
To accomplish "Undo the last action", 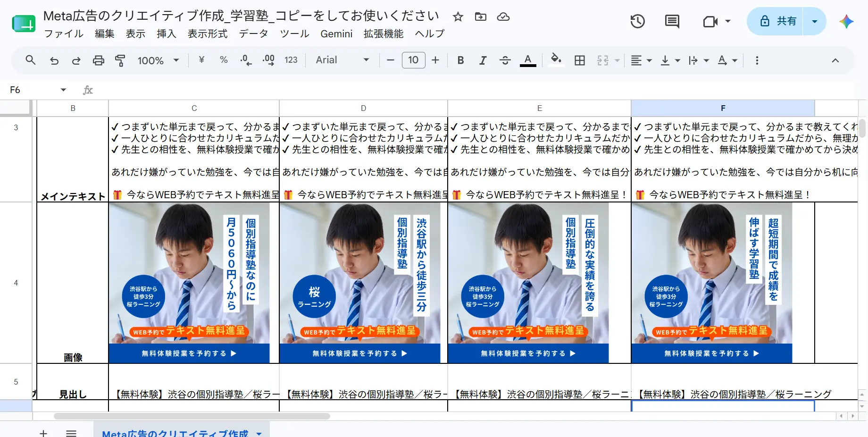I will click(x=54, y=60).
